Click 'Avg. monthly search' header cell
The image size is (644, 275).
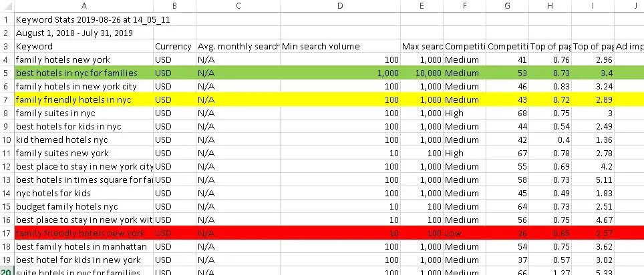238,46
